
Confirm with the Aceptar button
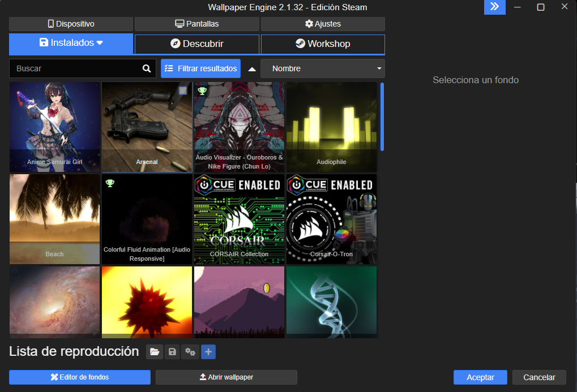pos(480,377)
